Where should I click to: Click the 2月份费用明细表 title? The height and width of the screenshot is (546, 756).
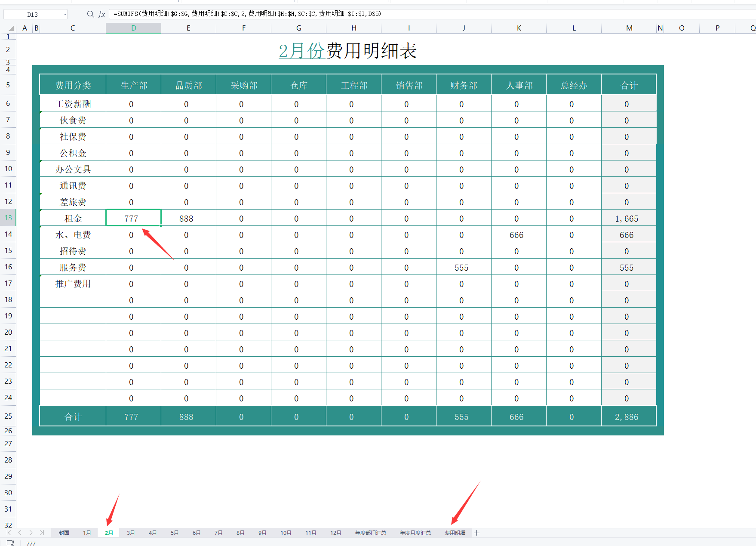coord(348,51)
